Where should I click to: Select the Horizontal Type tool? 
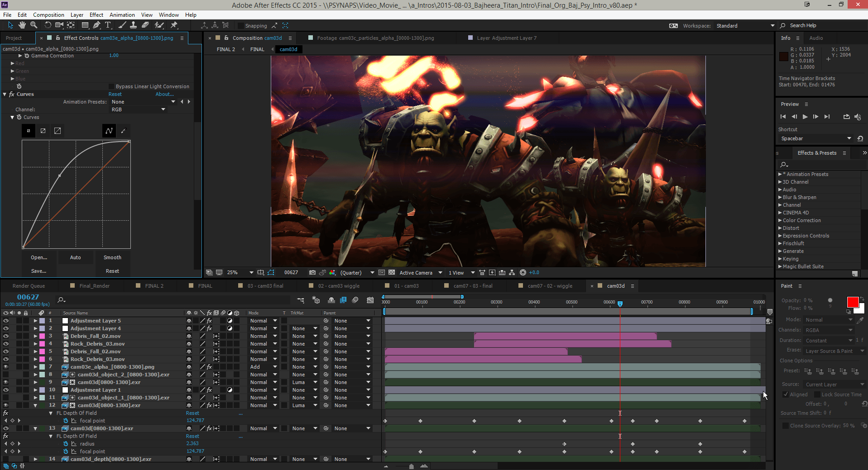click(108, 25)
